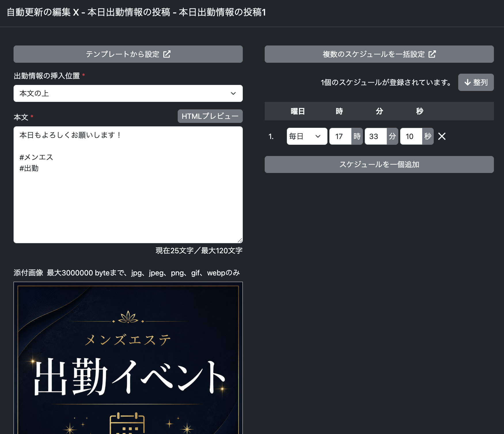This screenshot has width=504, height=434.
Task: Click the textarea resize handle corner
Action: 240,240
